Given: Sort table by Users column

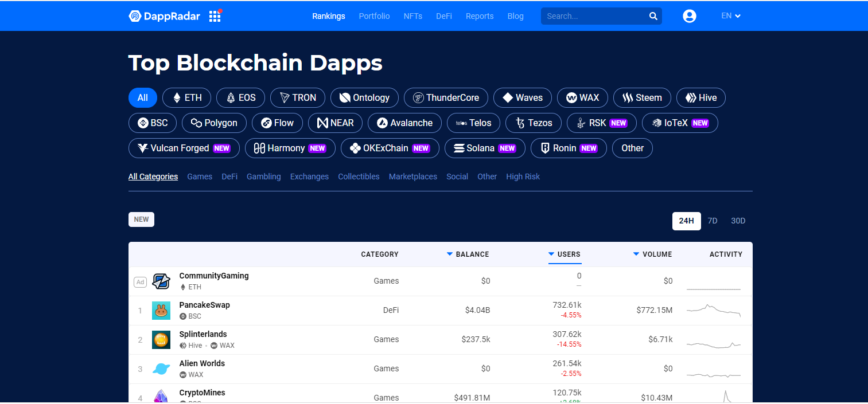Looking at the screenshot, I should coord(565,254).
